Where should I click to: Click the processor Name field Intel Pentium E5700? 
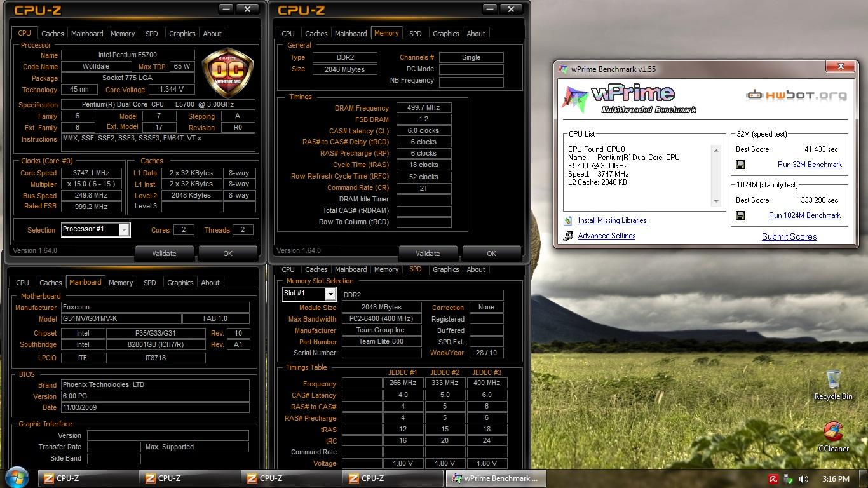point(128,55)
